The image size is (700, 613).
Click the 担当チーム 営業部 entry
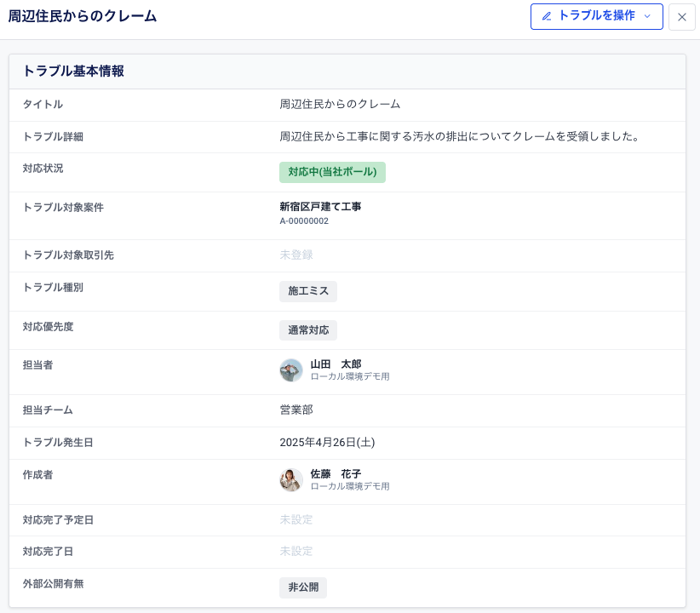(x=298, y=410)
